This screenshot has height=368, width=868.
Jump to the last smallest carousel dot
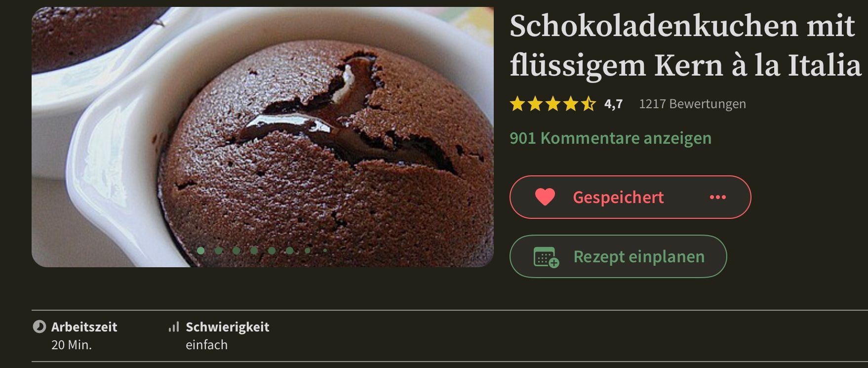point(325,250)
